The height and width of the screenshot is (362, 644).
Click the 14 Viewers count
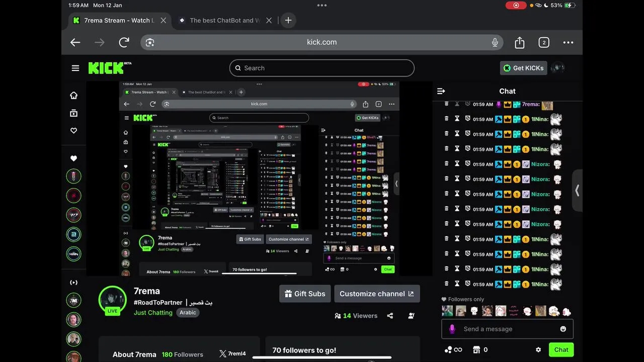[x=356, y=316]
